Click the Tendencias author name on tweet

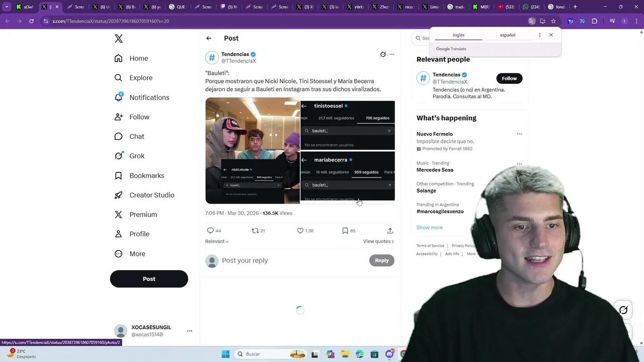(x=235, y=54)
